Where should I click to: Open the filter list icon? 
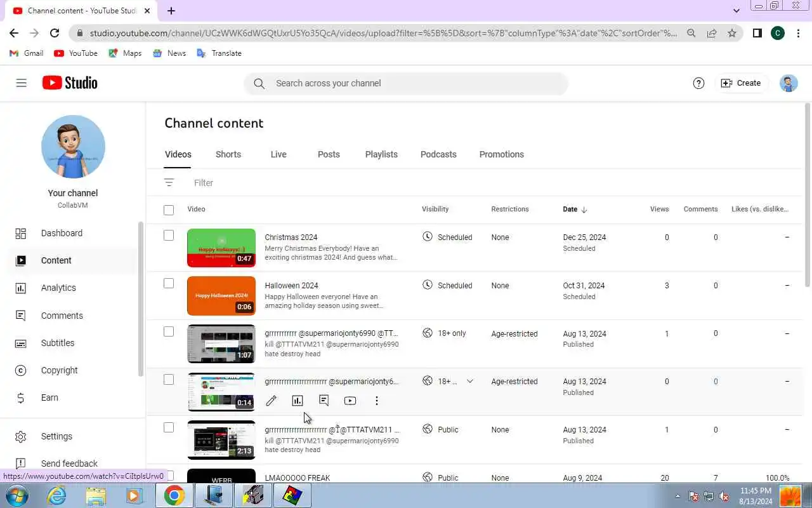[x=169, y=183]
